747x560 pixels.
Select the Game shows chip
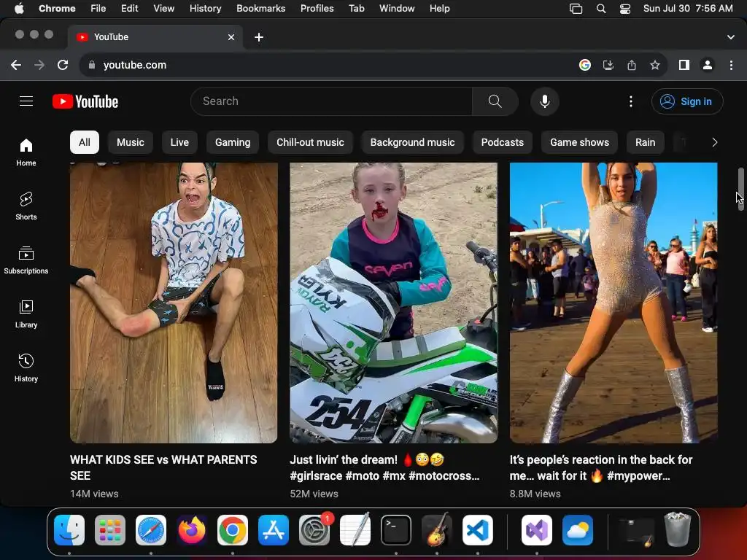click(579, 142)
